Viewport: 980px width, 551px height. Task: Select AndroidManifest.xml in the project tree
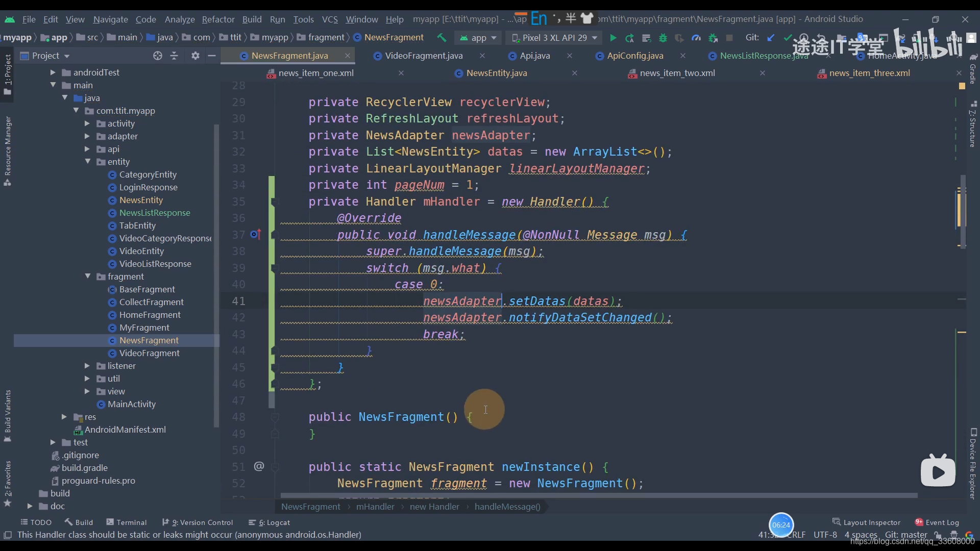click(125, 430)
